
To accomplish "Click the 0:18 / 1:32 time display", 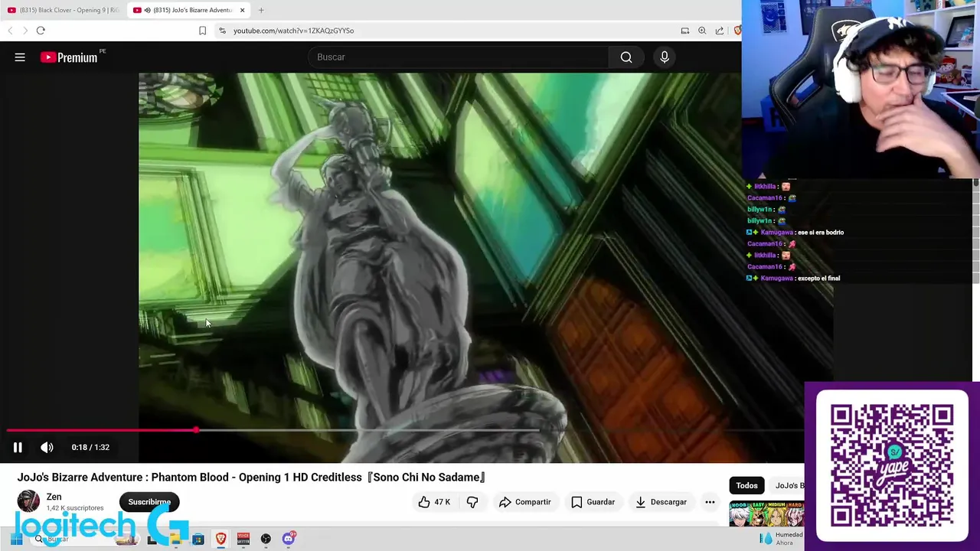I will pos(90,448).
